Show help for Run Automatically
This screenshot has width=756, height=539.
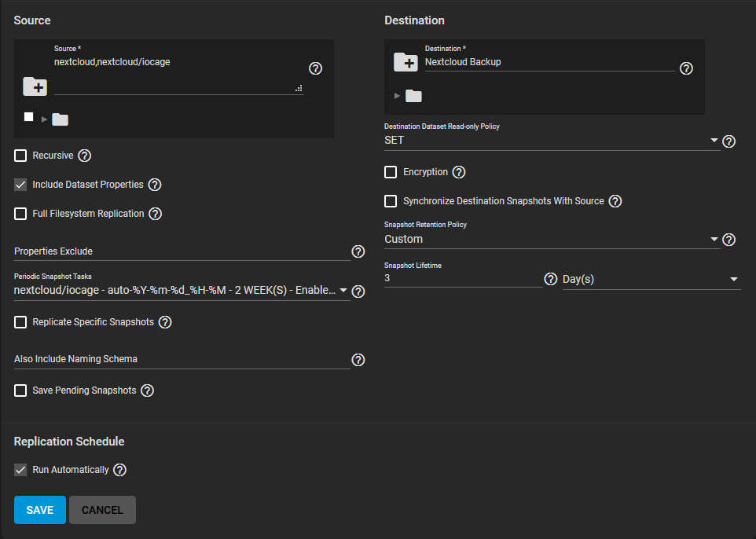120,470
